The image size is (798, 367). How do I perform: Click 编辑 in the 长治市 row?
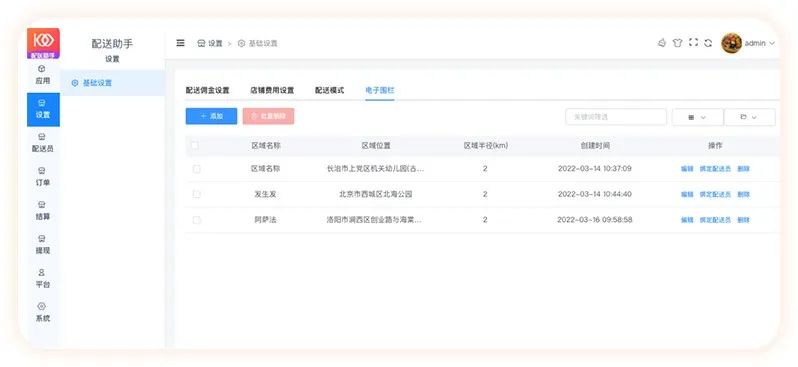pyautogui.click(x=687, y=169)
